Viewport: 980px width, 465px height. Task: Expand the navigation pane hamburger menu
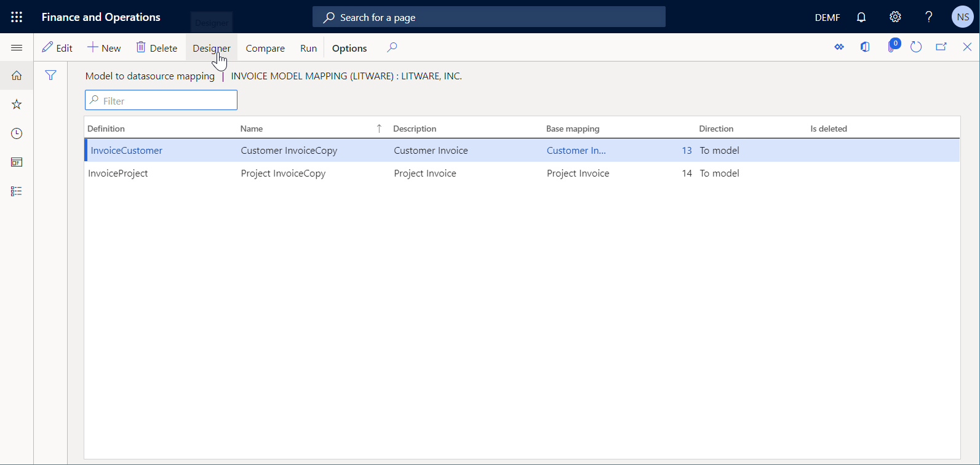[x=17, y=47]
